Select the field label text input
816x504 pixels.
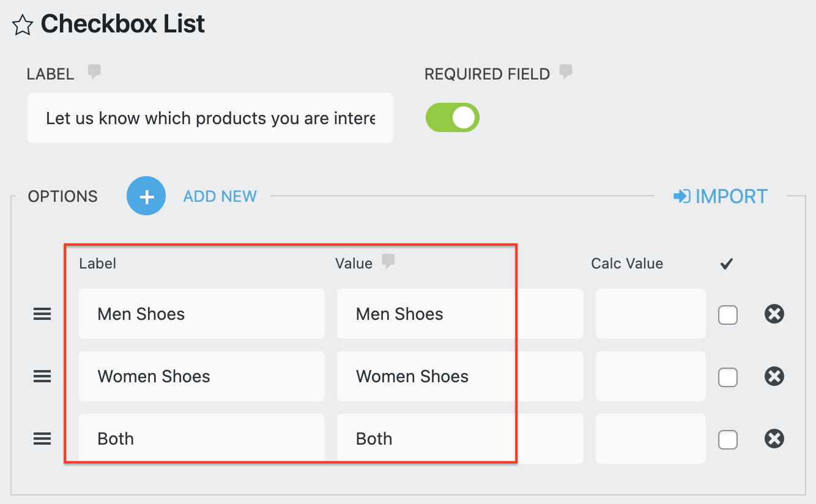coord(210,117)
